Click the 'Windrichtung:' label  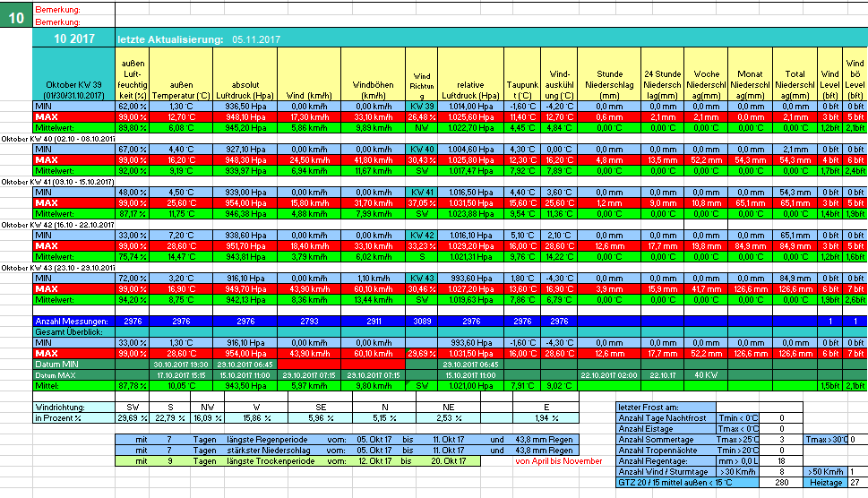73,408
